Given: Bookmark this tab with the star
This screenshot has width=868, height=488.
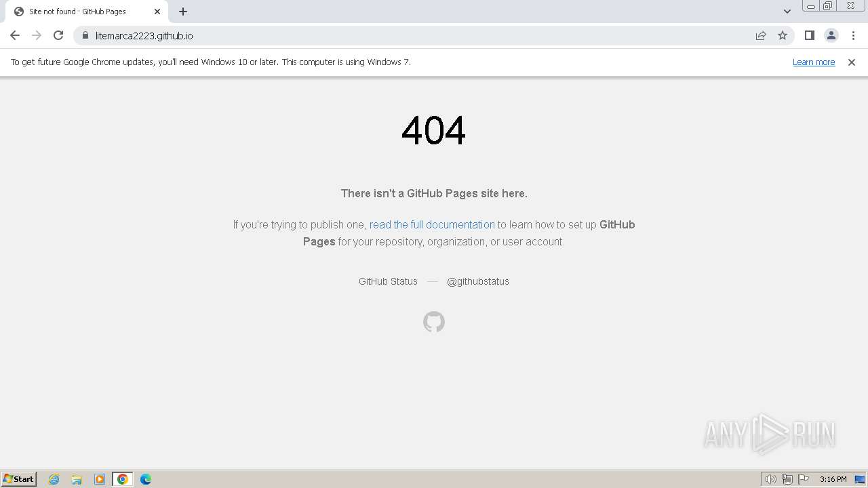Looking at the screenshot, I should click(x=783, y=35).
